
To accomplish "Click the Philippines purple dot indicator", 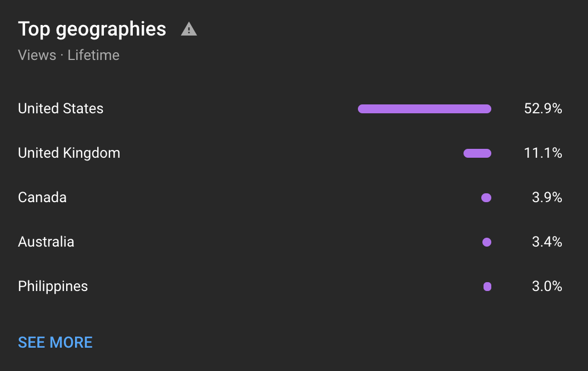I will click(x=487, y=287).
